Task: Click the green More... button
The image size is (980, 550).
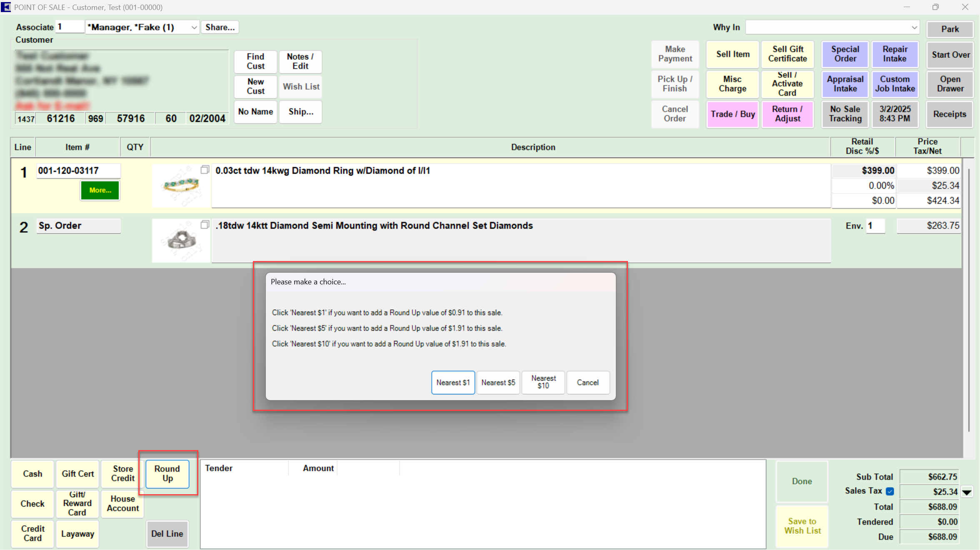Action: click(x=100, y=190)
